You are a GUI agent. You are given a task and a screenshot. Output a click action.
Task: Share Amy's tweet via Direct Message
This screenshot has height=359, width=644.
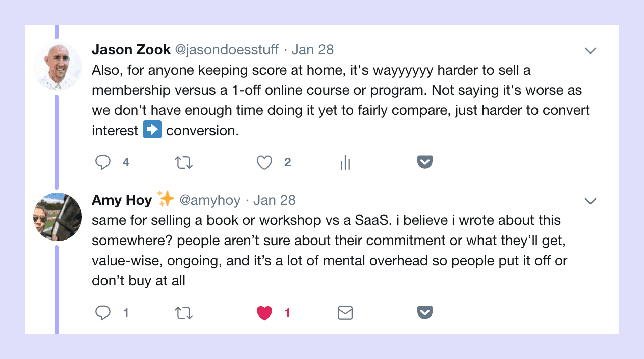tap(345, 313)
